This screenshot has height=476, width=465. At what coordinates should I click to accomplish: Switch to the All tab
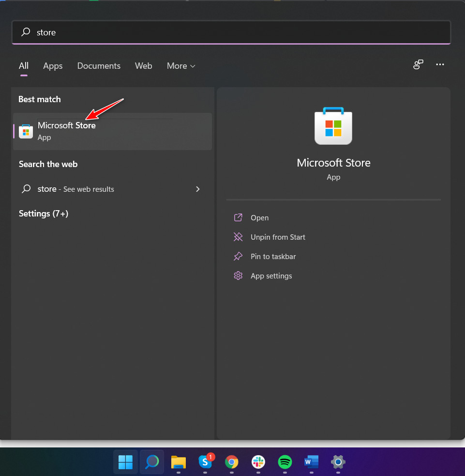tap(24, 65)
